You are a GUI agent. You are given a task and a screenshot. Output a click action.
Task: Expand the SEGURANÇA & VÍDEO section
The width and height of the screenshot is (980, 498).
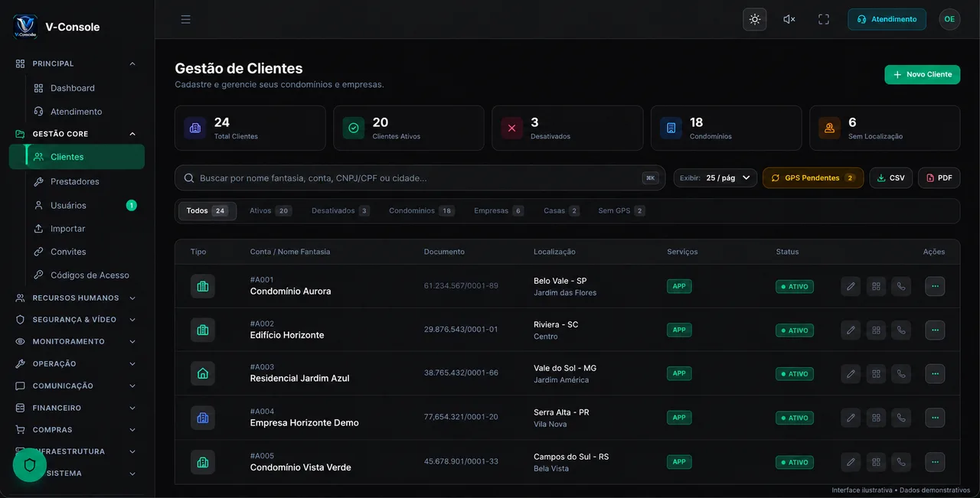[77, 320]
